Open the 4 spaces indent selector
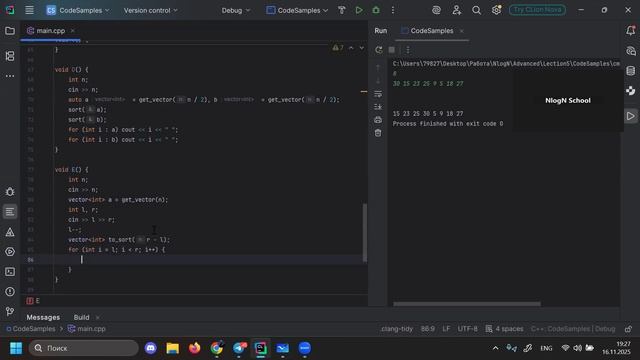 point(504,329)
